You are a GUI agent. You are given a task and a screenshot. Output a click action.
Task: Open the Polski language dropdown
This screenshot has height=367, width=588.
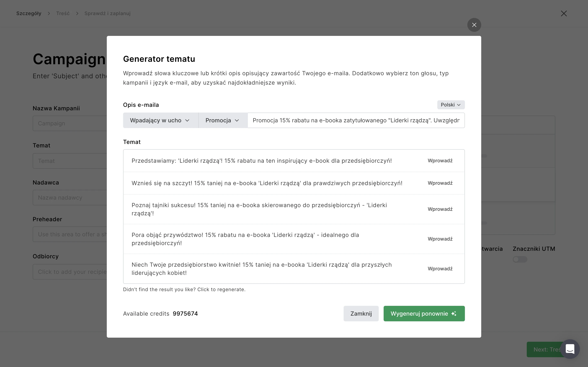pyautogui.click(x=451, y=105)
